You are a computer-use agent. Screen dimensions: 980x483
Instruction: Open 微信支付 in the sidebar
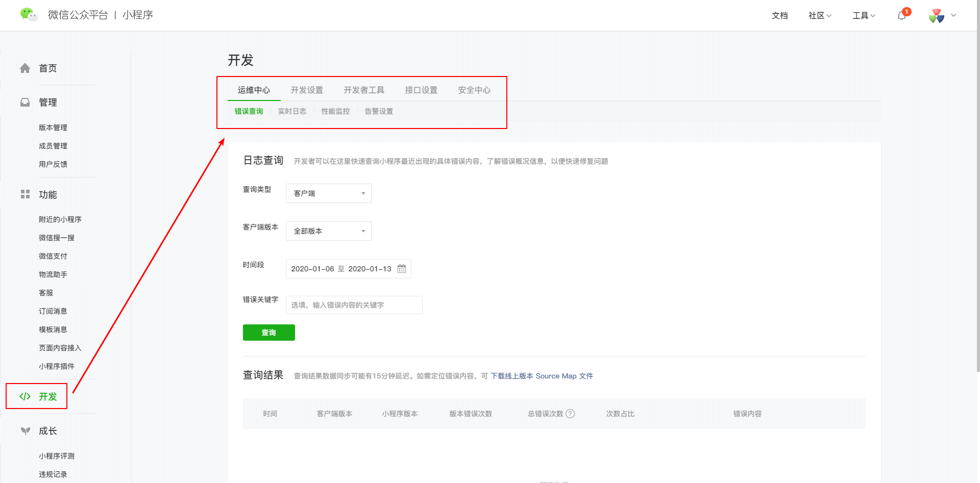pos(53,256)
